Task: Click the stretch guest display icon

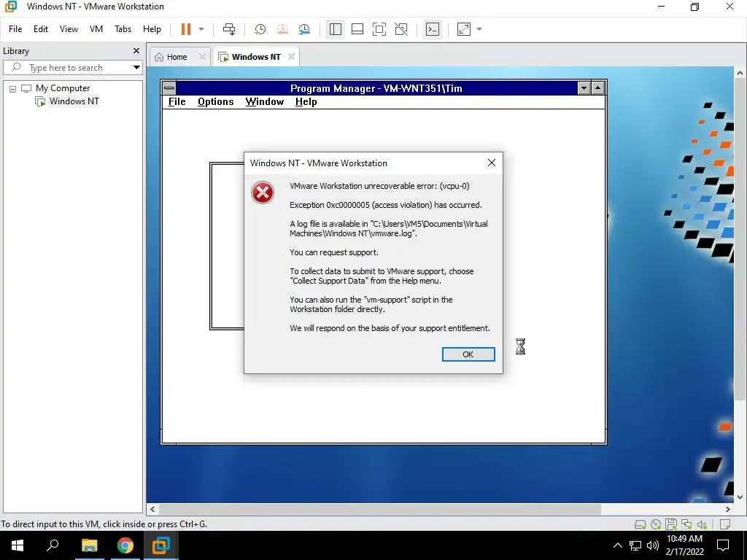Action: click(463, 29)
